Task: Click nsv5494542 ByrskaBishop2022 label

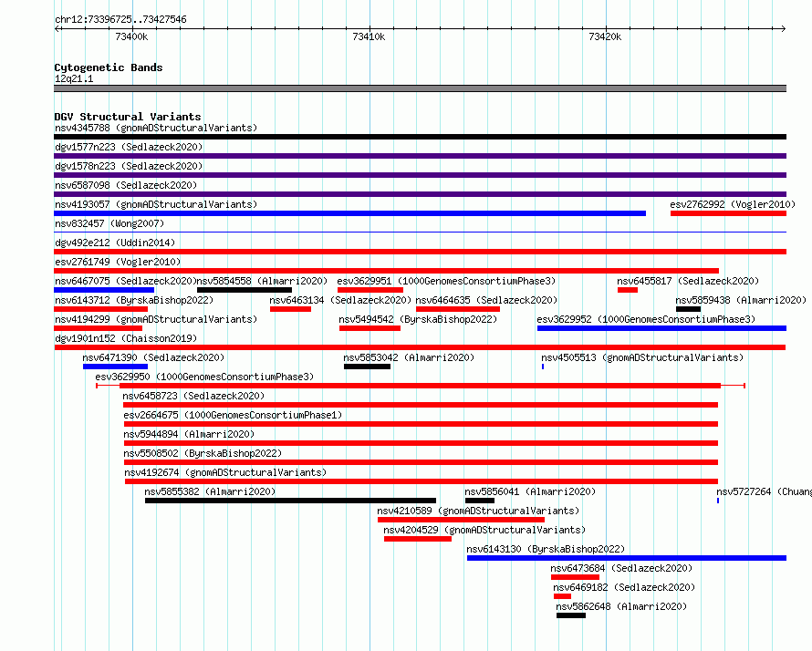Action: [x=418, y=319]
